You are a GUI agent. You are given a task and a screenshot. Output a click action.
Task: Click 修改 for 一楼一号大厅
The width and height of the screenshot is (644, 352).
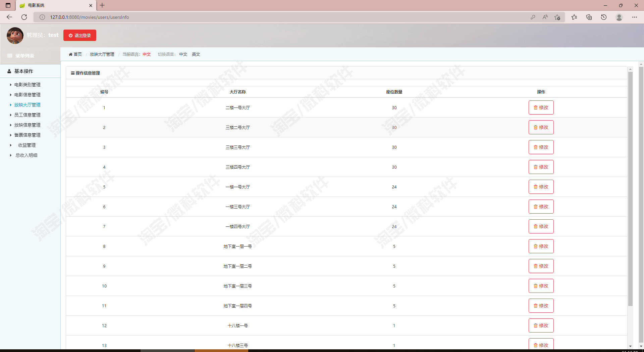tap(541, 187)
